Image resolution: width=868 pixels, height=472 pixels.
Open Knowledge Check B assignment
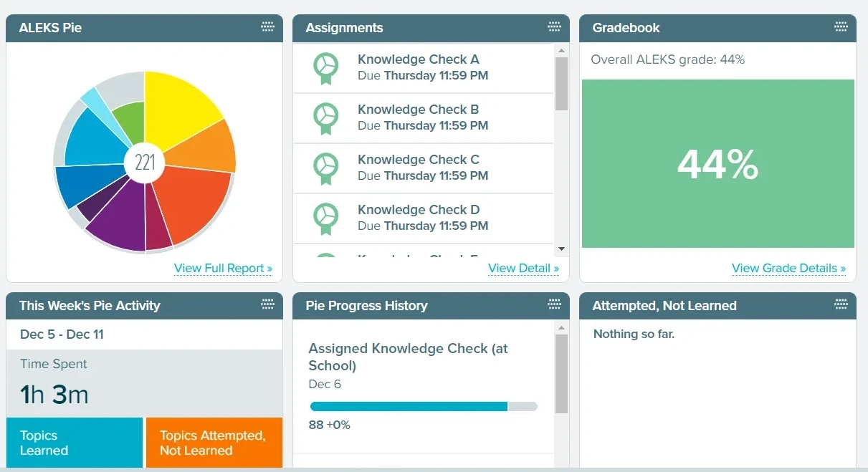(x=418, y=110)
